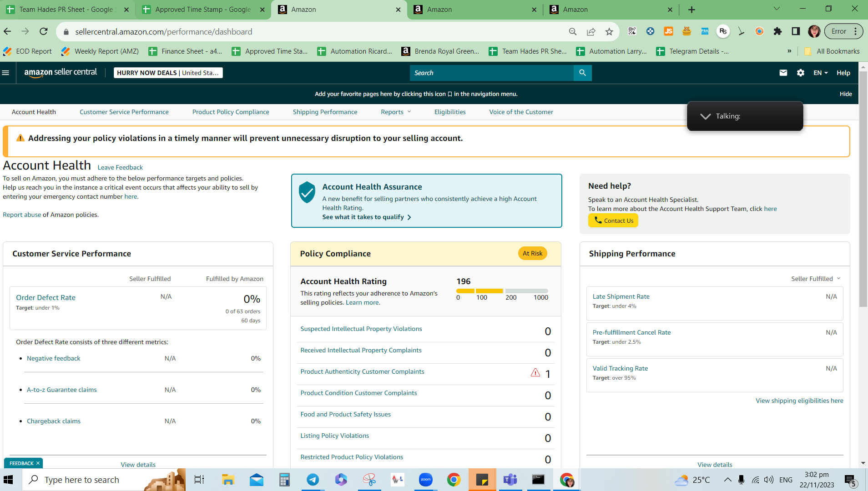
Task: Click the share page icon in address bar
Action: [591, 31]
